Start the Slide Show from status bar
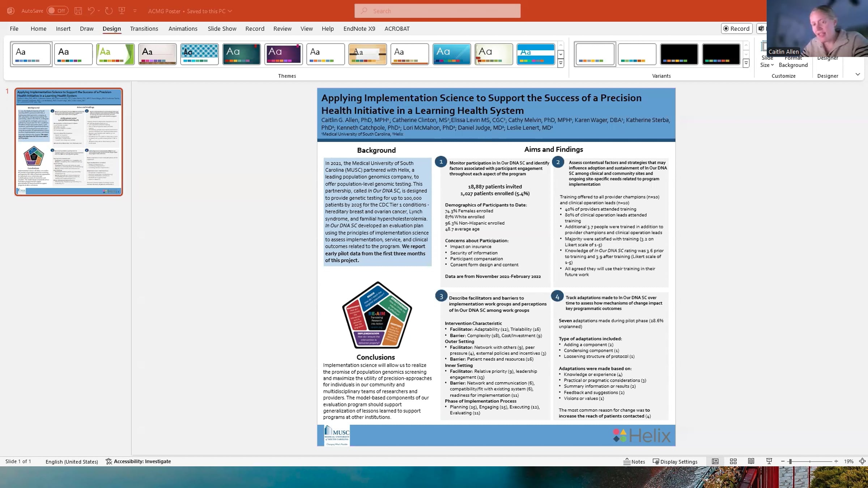Image resolution: width=868 pixels, height=488 pixels. pyautogui.click(x=769, y=461)
